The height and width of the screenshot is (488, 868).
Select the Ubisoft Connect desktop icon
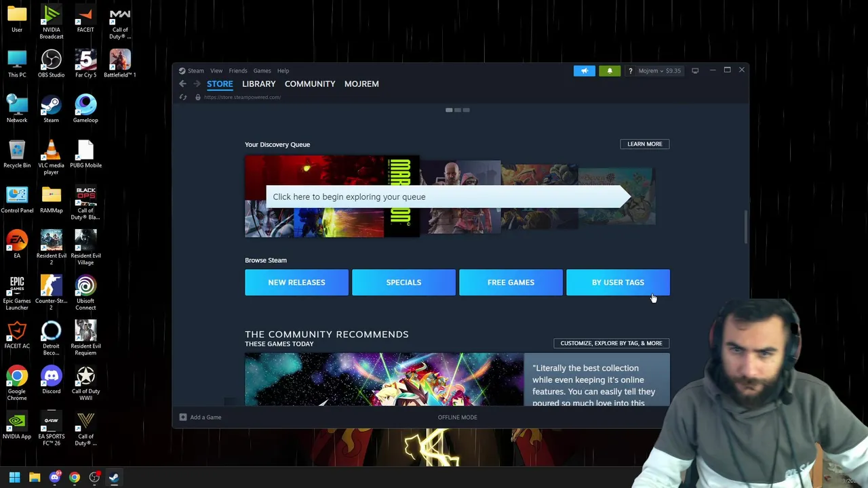pos(85,293)
